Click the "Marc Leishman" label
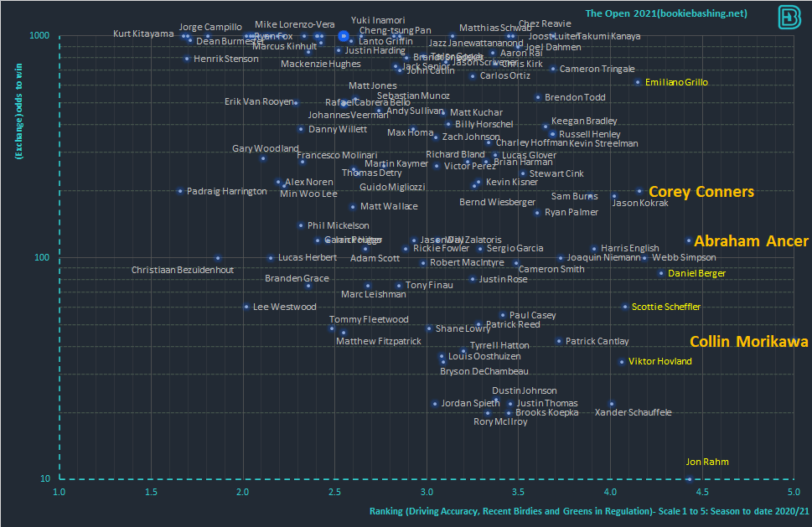812x527 pixels. tap(374, 295)
